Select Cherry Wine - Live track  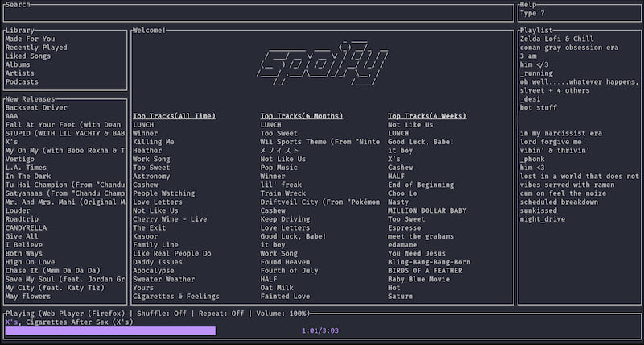[x=170, y=219]
